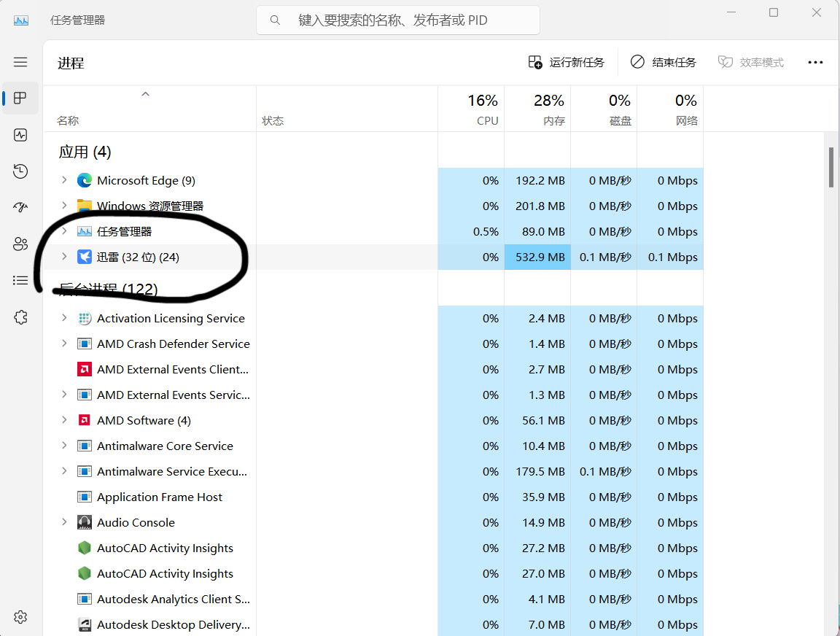Open the Details list icon in sidebar
The height and width of the screenshot is (636, 840).
pos(20,280)
